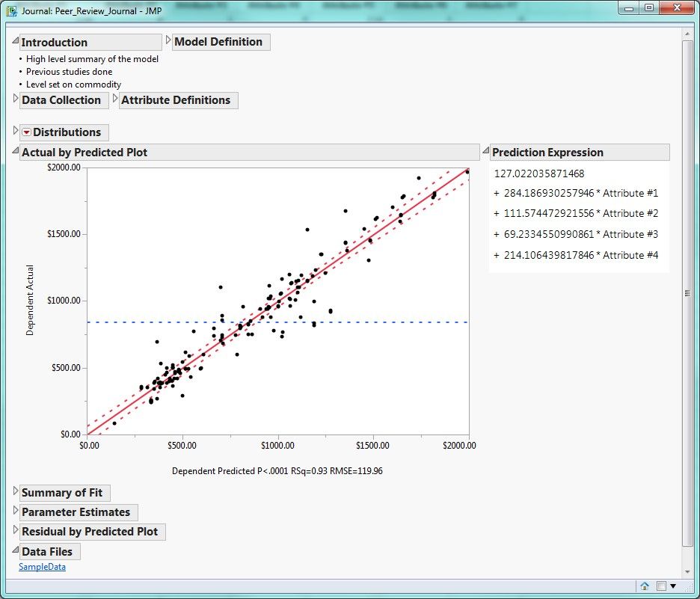Close the Peer_Review_Journal window
This screenshot has height=599, width=700.
677,8
